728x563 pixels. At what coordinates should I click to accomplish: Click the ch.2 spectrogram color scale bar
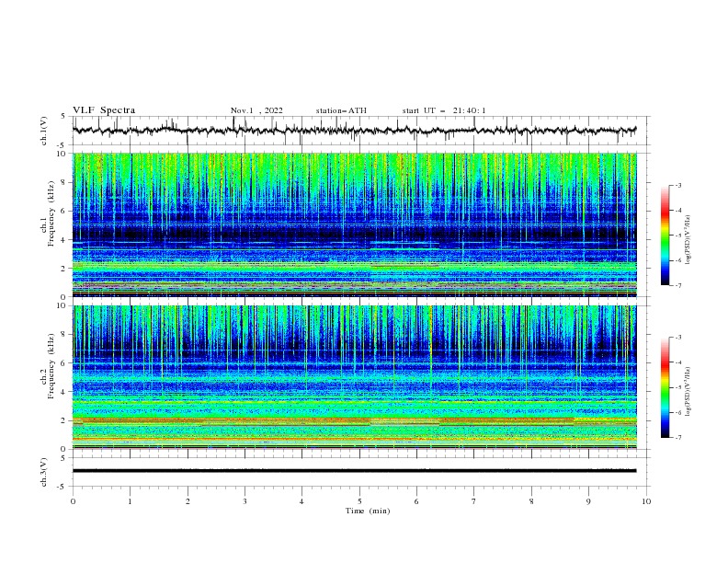[x=665, y=387]
